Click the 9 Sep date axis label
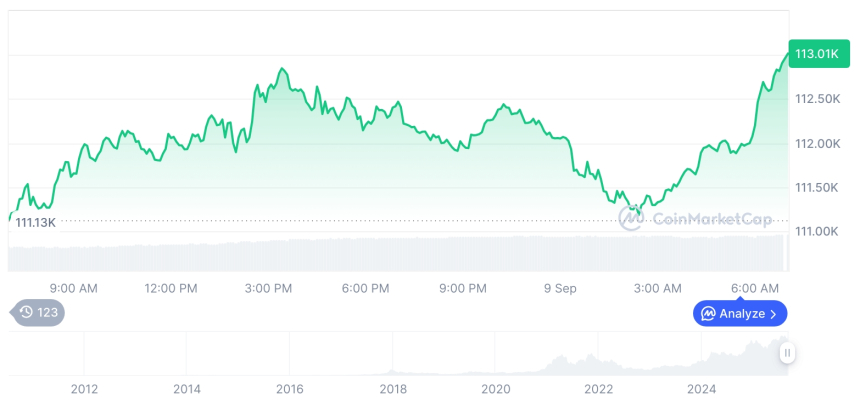The width and height of the screenshot is (860, 401). click(x=560, y=288)
